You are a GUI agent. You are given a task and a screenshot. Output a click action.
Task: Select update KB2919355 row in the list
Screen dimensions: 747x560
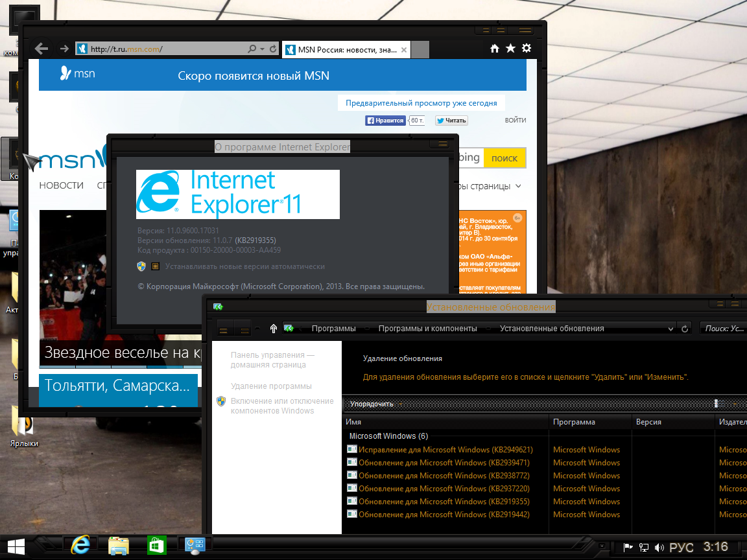point(545,502)
